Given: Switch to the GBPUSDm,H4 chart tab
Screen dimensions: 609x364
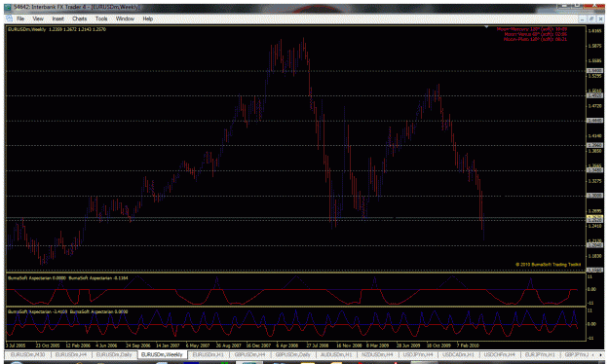Looking at the screenshot, I should [249, 354].
